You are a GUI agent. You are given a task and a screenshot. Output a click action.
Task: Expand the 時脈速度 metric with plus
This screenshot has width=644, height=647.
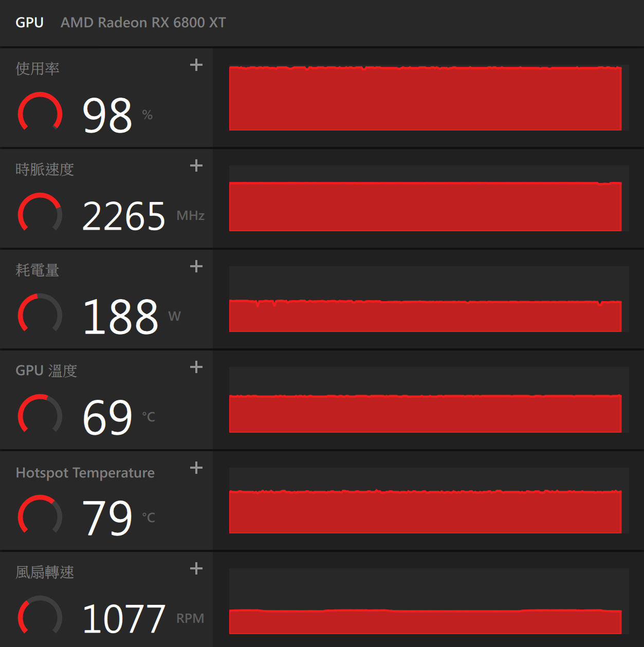[x=196, y=165]
